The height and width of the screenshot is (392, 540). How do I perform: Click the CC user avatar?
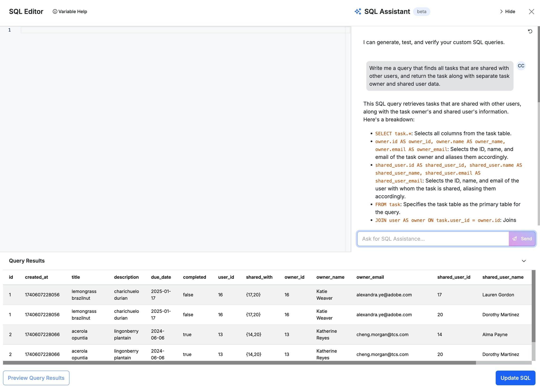pos(521,66)
